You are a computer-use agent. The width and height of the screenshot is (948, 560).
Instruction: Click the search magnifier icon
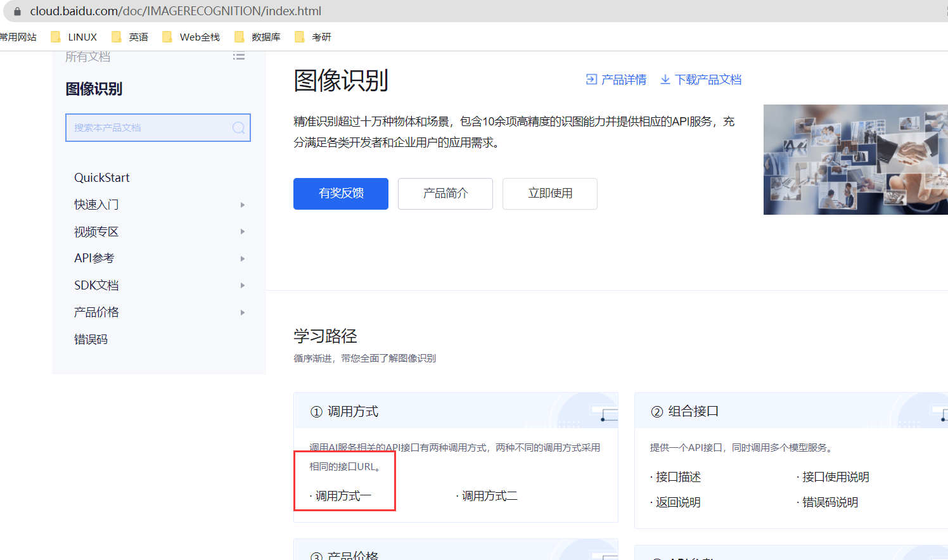click(238, 127)
